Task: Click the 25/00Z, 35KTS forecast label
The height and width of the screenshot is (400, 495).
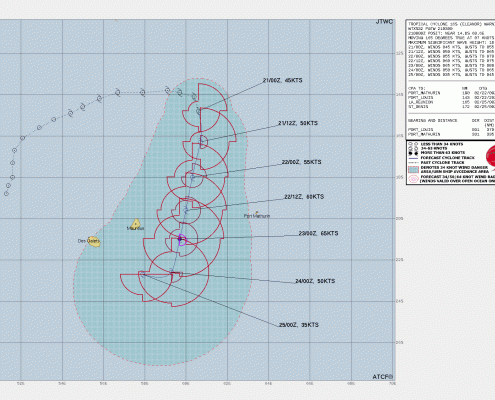Action: (x=299, y=325)
